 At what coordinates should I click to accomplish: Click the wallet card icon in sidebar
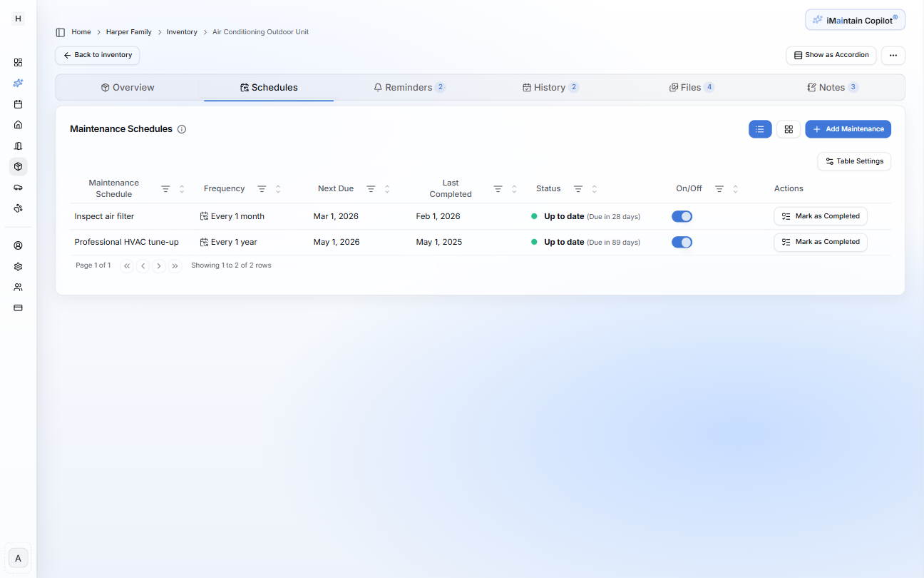tap(18, 308)
